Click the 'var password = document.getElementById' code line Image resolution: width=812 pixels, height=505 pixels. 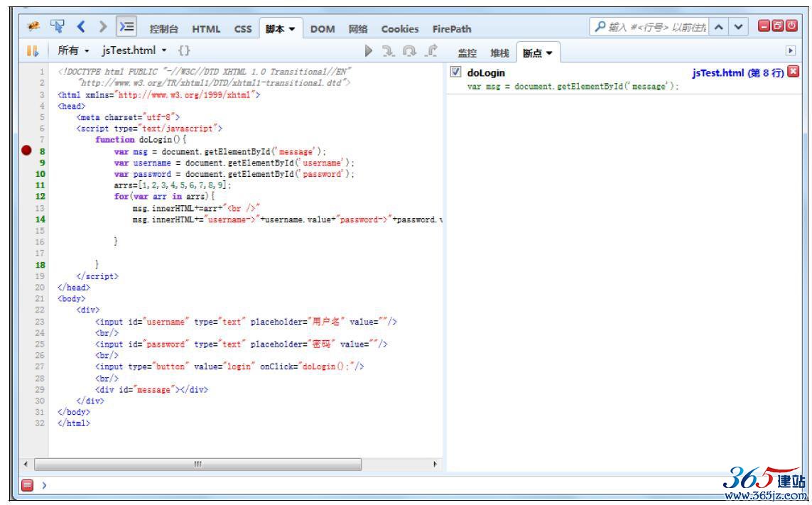tap(234, 174)
